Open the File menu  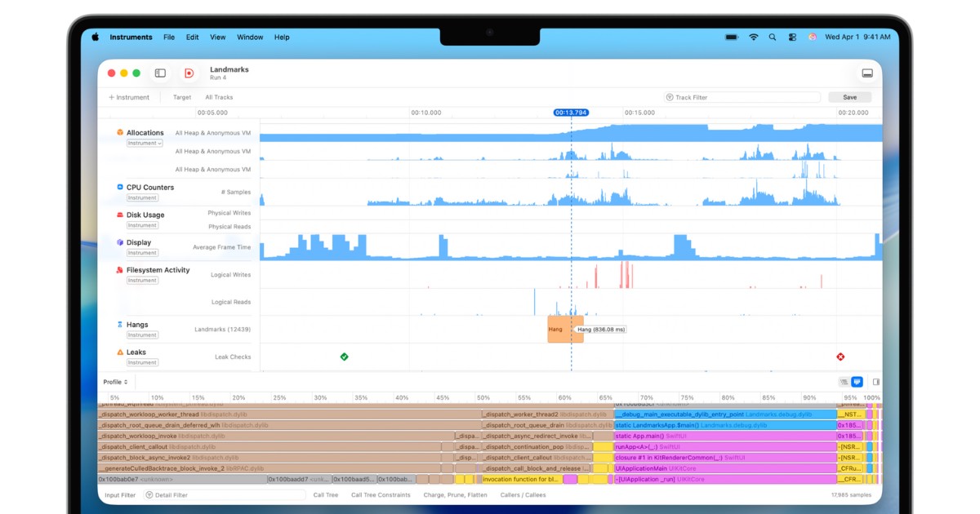[169, 38]
